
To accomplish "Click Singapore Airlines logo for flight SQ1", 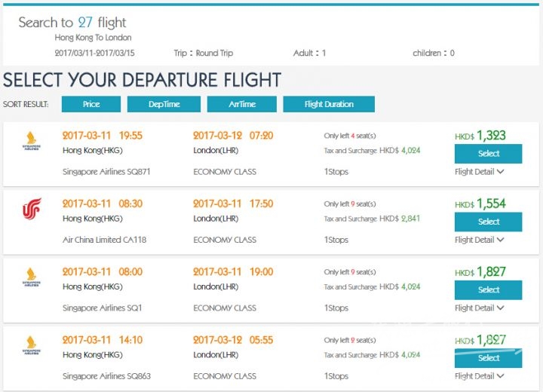I will (x=31, y=277).
